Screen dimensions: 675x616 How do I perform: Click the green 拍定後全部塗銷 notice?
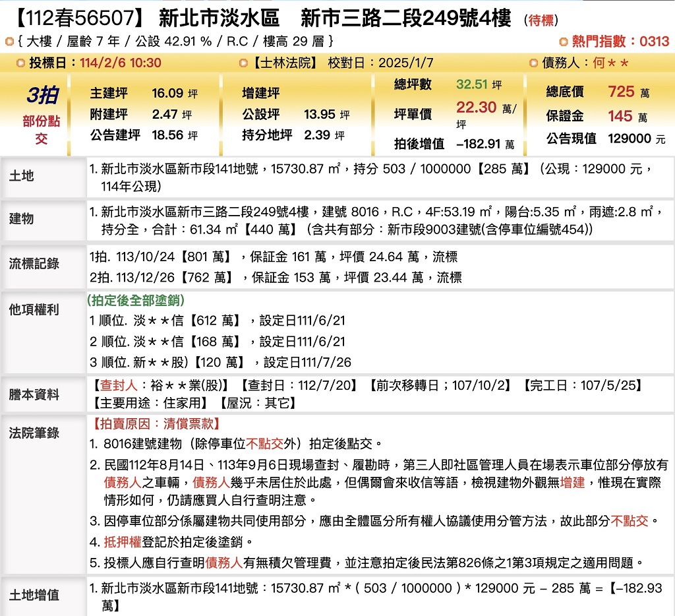[x=136, y=301]
